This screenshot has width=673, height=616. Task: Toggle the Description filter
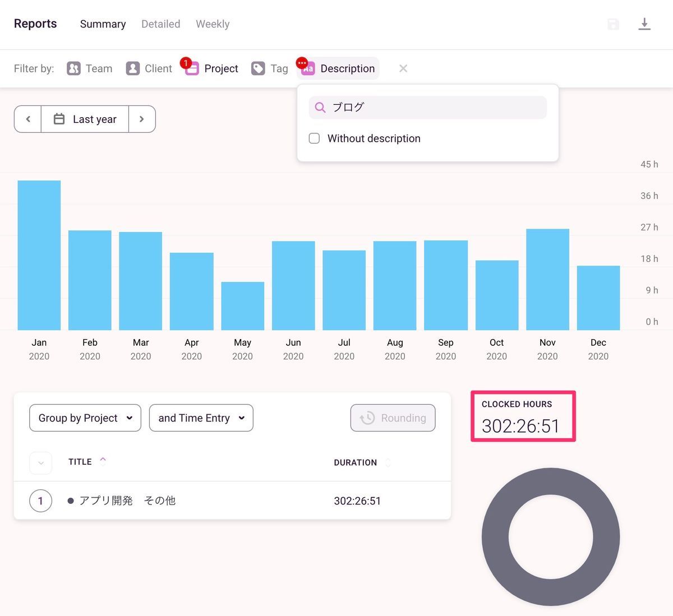click(338, 68)
